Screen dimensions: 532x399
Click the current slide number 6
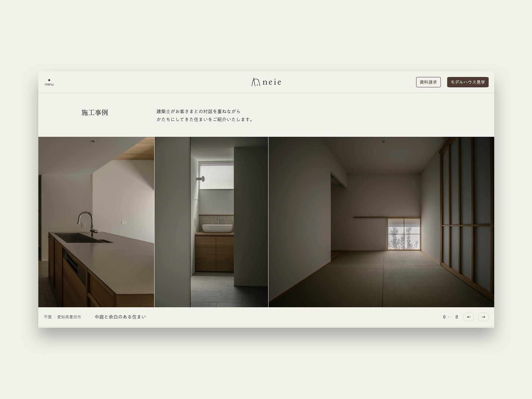(444, 317)
